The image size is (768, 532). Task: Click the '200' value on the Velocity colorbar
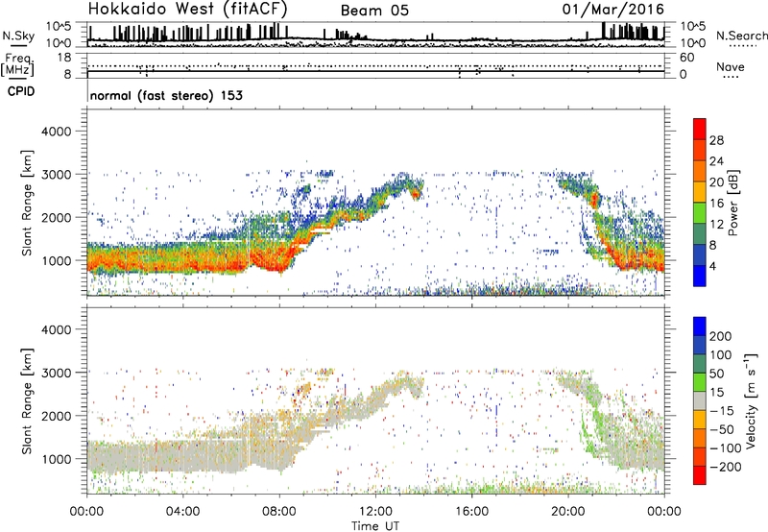click(x=721, y=336)
